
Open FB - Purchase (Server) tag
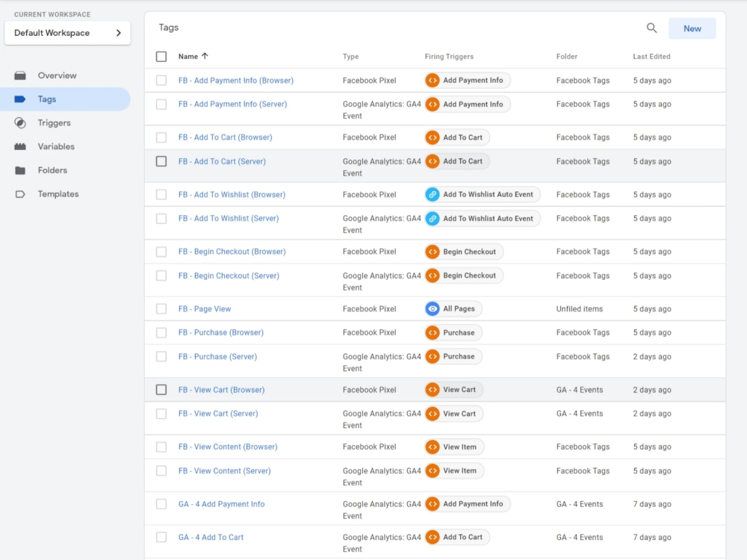pos(217,357)
